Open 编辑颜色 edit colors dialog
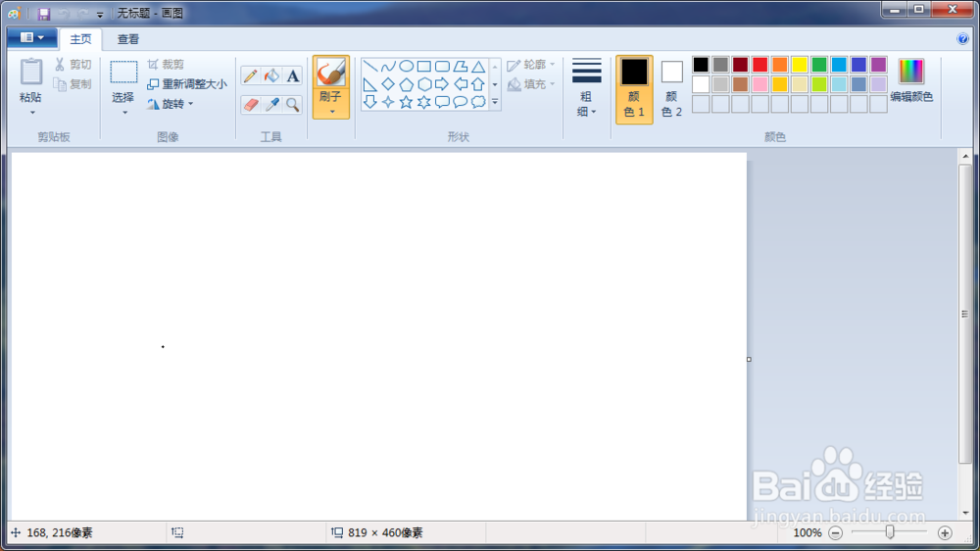 point(911,79)
